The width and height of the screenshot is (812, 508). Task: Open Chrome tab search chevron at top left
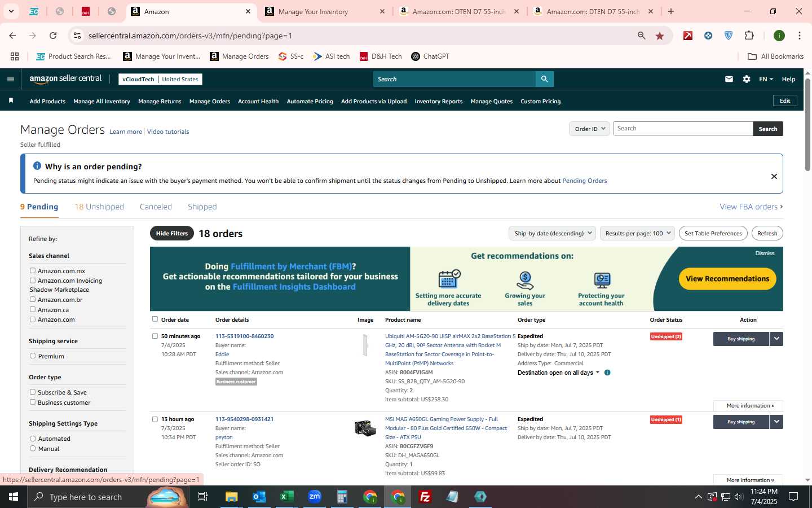point(11,11)
